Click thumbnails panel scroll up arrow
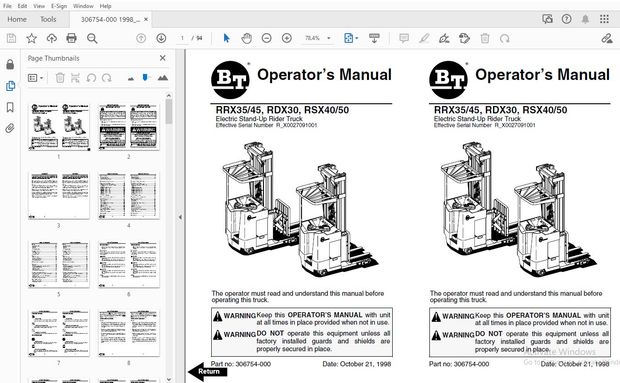620x383 pixels. [x=169, y=95]
